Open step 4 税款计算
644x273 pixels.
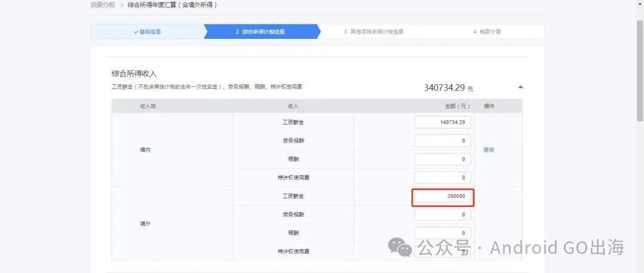coord(487,32)
